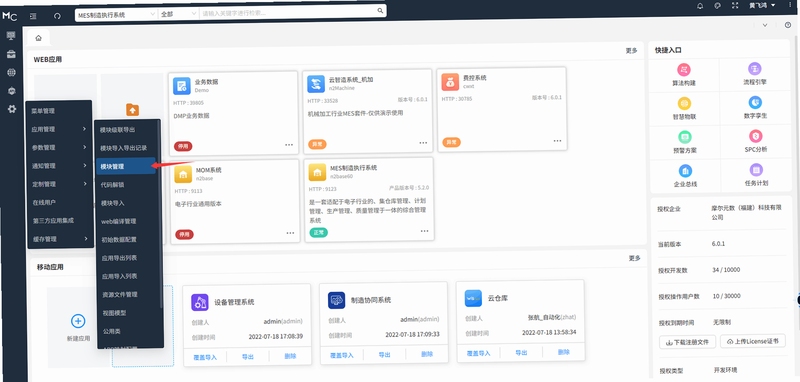Open the 任务计划 quick entry icon

tap(756, 170)
